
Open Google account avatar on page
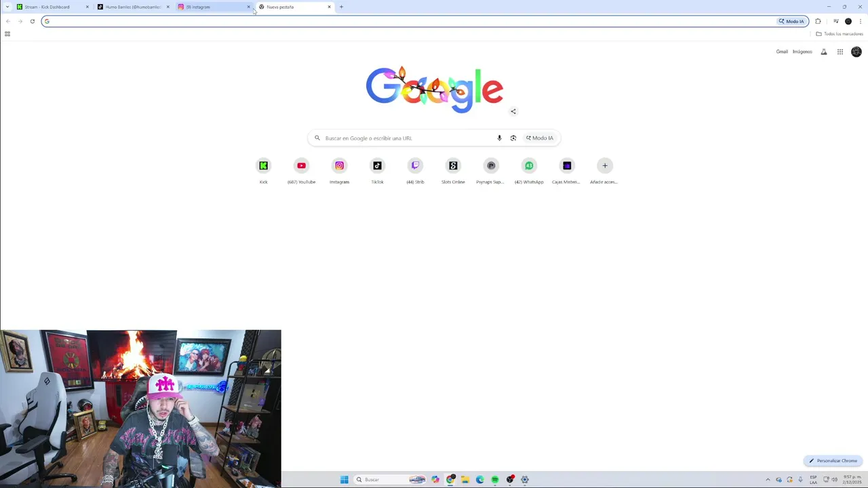pyautogui.click(x=856, y=52)
